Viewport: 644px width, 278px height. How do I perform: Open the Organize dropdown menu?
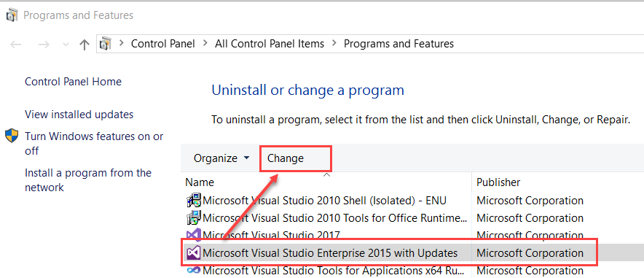221,158
